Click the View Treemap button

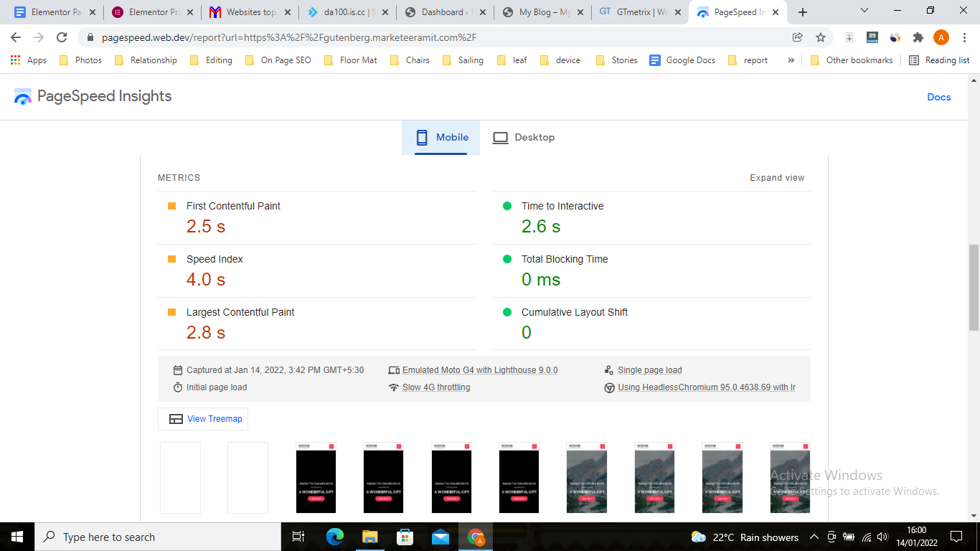pyautogui.click(x=203, y=419)
